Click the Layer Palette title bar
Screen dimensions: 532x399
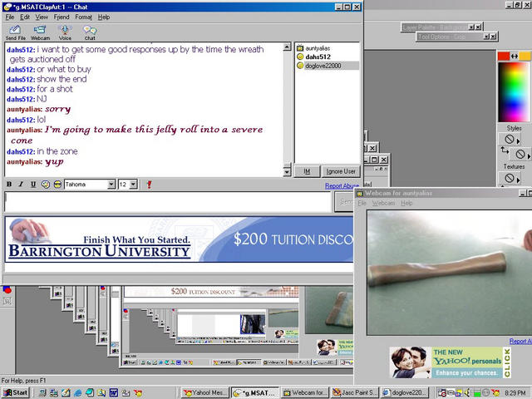pyautogui.click(x=435, y=27)
